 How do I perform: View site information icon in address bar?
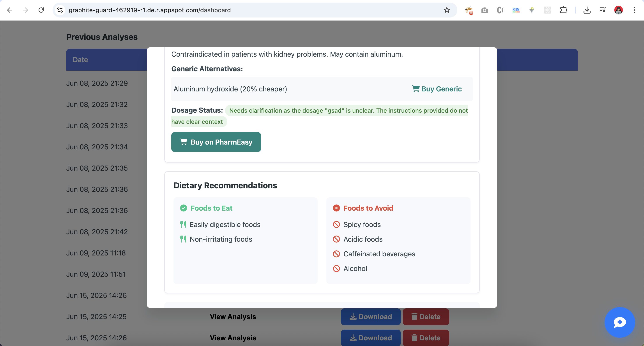pos(60,10)
